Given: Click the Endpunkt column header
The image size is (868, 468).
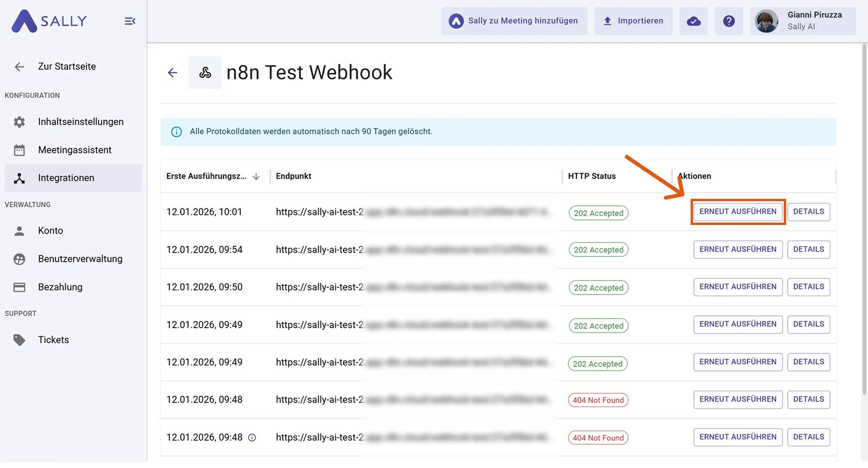Looking at the screenshot, I should [x=293, y=176].
